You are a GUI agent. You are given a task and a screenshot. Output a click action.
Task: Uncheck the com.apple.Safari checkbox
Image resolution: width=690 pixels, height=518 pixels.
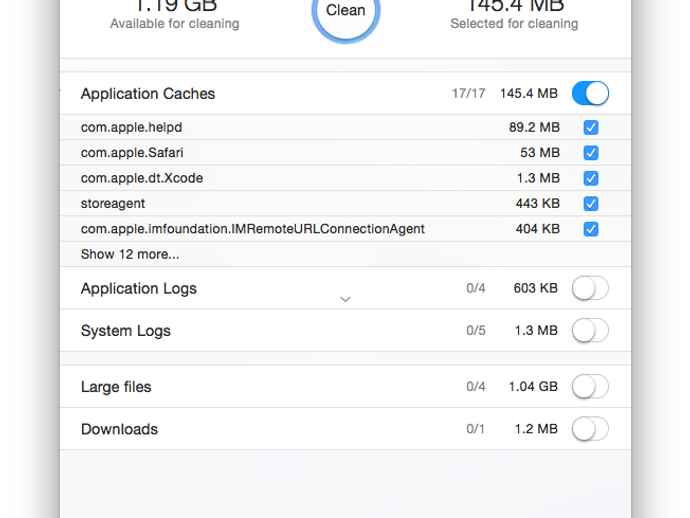coord(591,153)
